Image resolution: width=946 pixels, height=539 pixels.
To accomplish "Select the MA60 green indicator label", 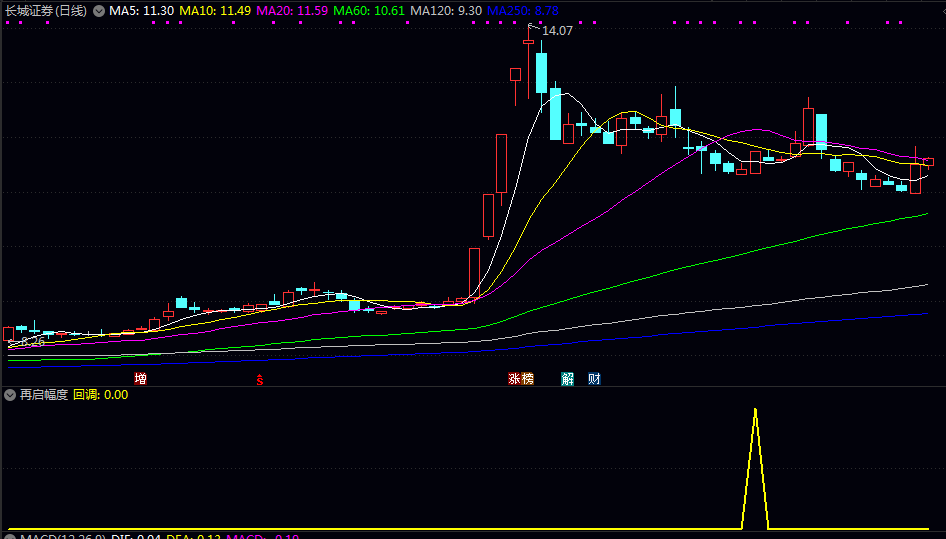I will coord(369,10).
